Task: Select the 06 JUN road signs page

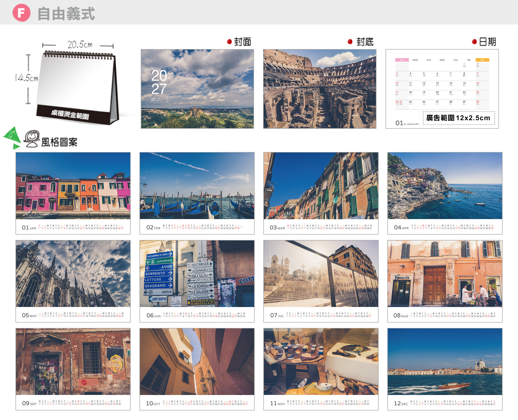Action: [197, 281]
